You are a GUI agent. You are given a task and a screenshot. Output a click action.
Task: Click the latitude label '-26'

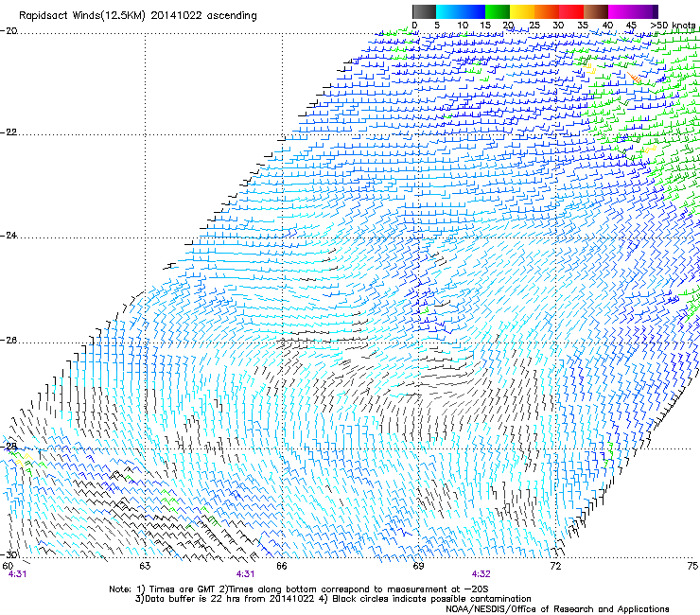tap(9, 341)
